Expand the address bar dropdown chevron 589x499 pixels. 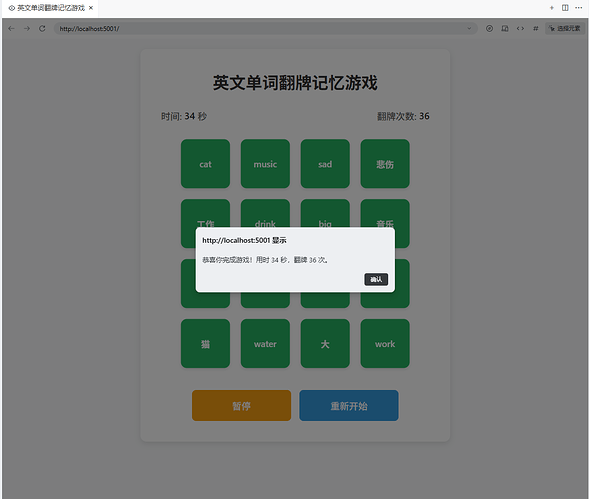point(469,29)
